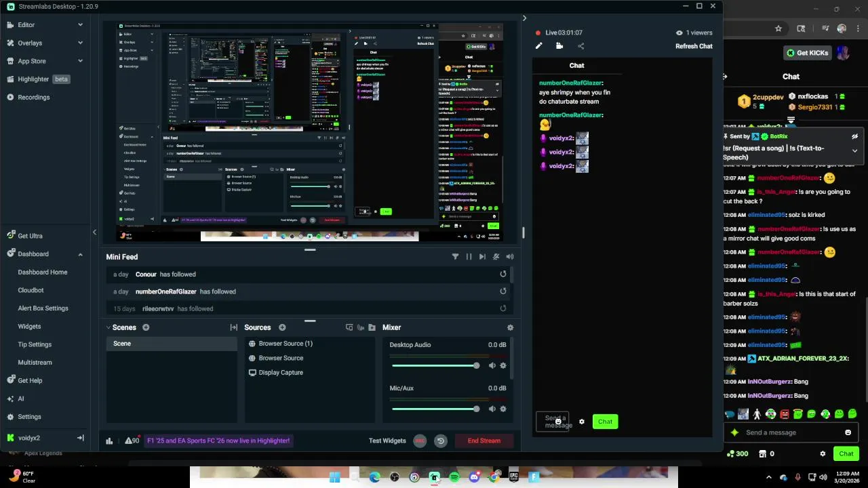Click Refresh Chat
Viewport: 868px width, 488px height.
[x=694, y=46]
